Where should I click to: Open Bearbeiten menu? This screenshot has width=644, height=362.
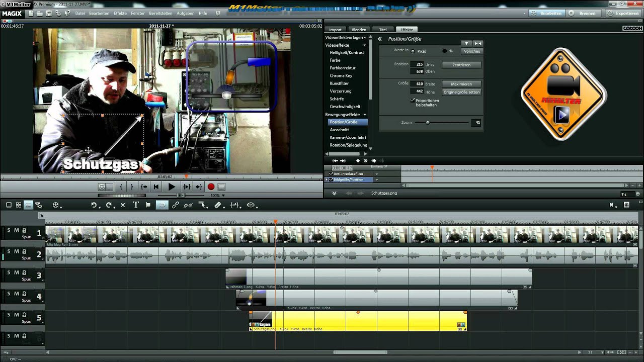[x=99, y=14]
